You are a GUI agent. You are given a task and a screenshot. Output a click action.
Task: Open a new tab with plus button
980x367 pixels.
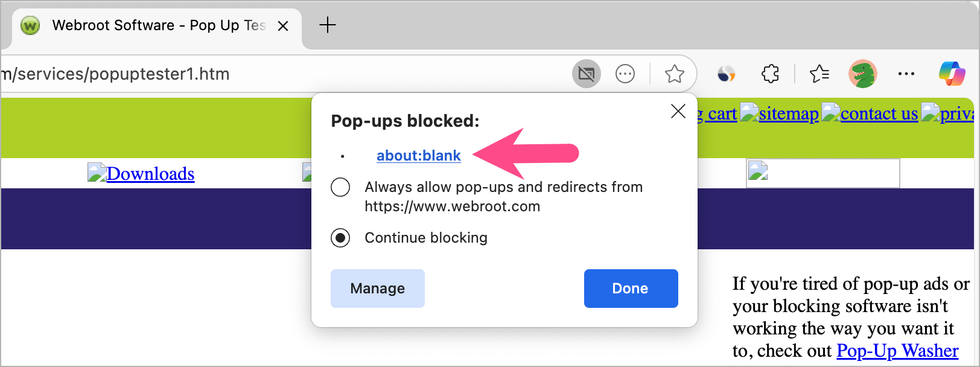(x=327, y=25)
